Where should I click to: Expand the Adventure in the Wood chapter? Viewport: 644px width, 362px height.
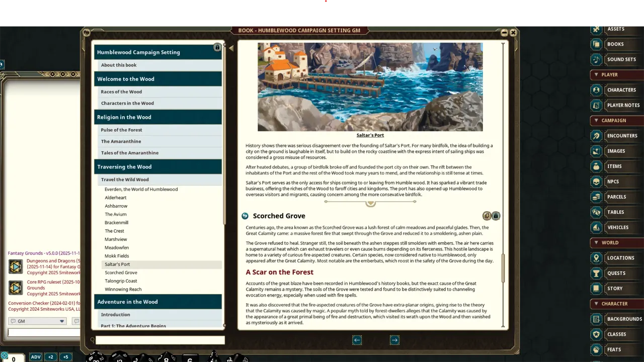click(x=158, y=302)
